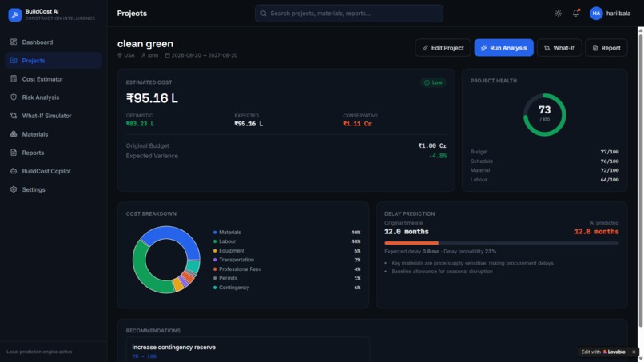Open the Cost Estimator page
This screenshot has width=644, height=362.
[x=54, y=79]
